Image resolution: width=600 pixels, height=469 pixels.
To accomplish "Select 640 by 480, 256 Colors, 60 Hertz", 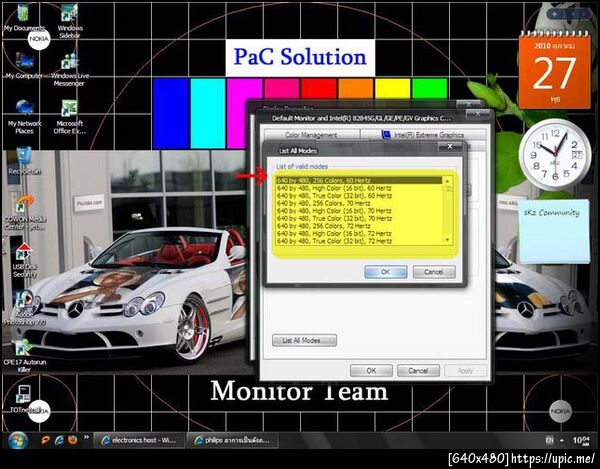I will click(x=359, y=180).
